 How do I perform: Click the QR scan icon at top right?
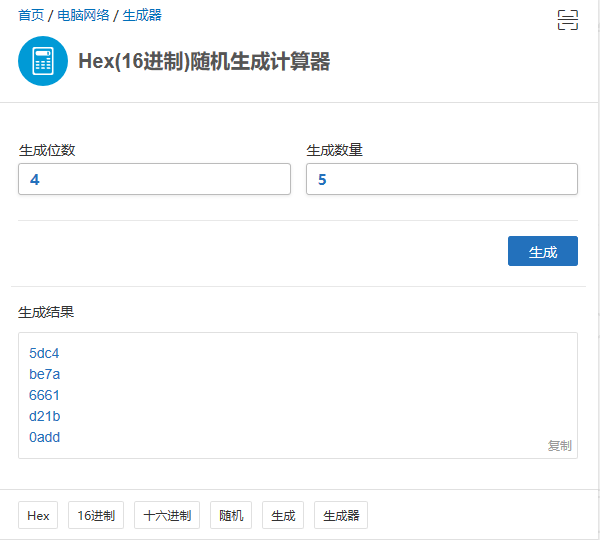click(568, 20)
